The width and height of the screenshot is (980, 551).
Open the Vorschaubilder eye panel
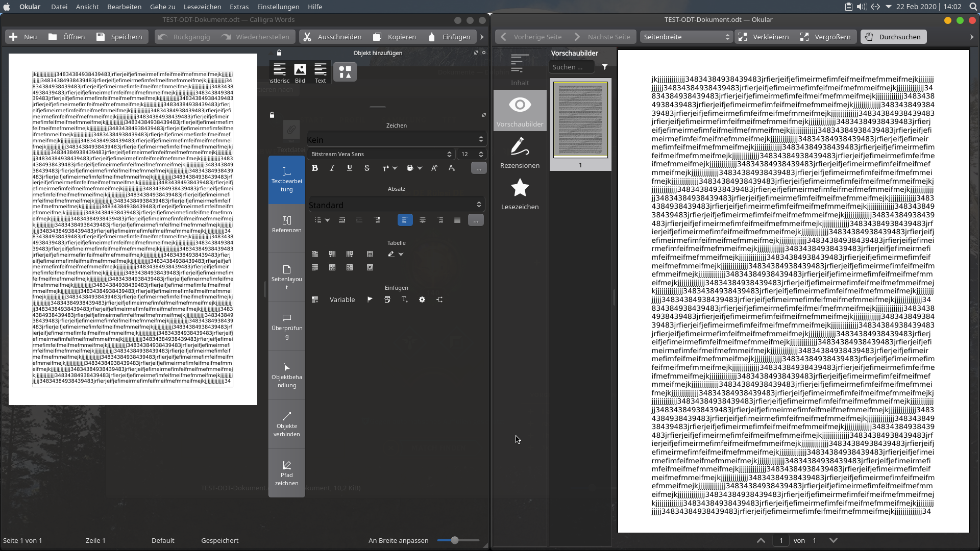tap(520, 111)
